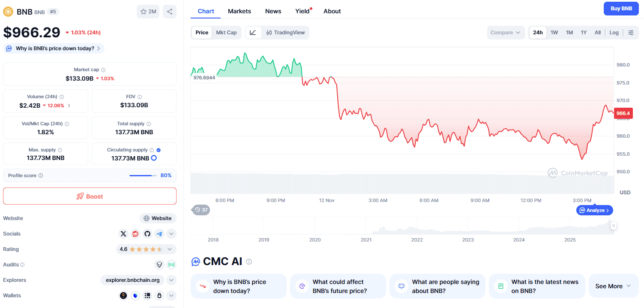Add BNB to watchlist with star button
The height and width of the screenshot is (308, 644).
[x=148, y=12]
